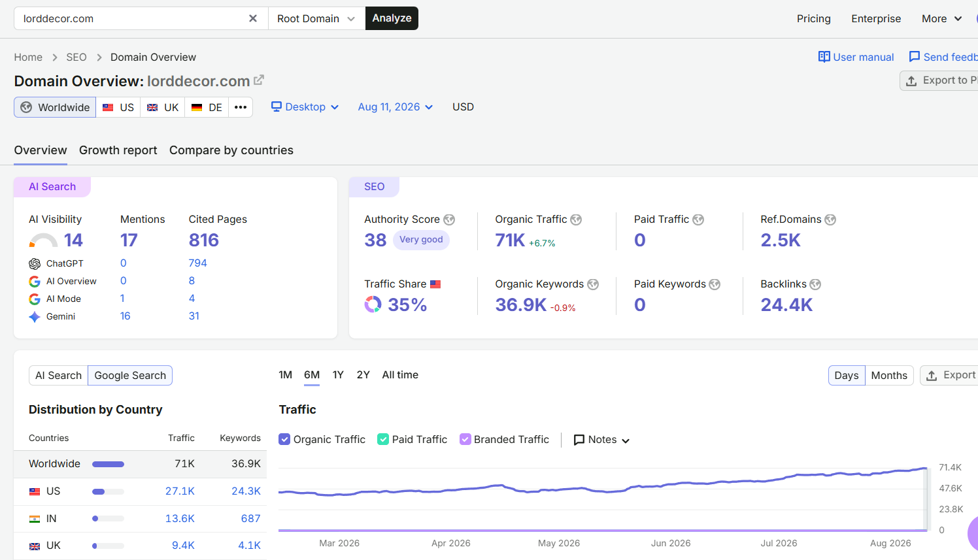Click Backlinks info globe icon
The height and width of the screenshot is (560, 978).
(x=815, y=284)
